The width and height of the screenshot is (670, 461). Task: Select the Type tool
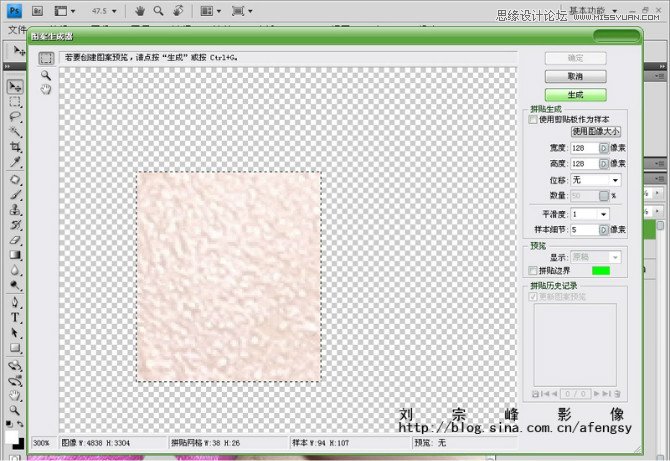click(15, 317)
